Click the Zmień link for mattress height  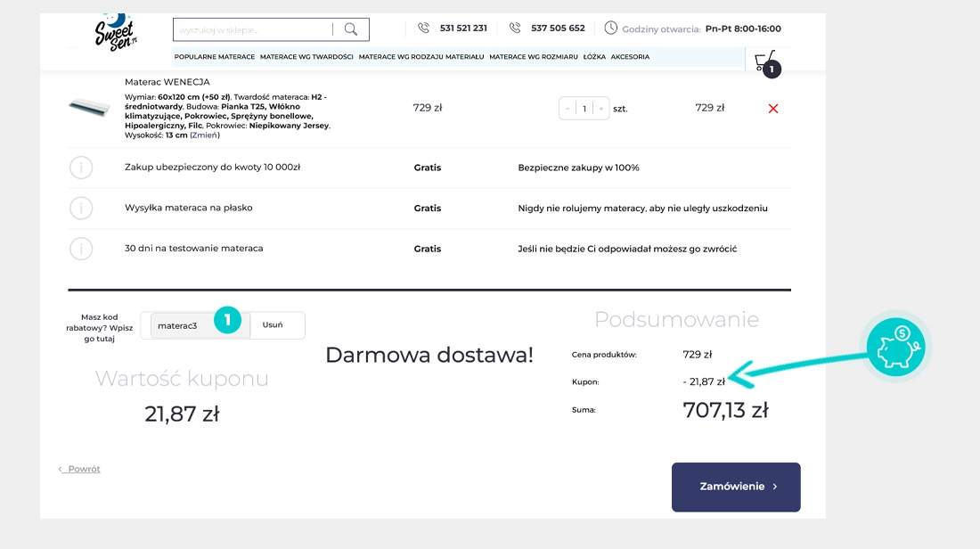pos(204,135)
